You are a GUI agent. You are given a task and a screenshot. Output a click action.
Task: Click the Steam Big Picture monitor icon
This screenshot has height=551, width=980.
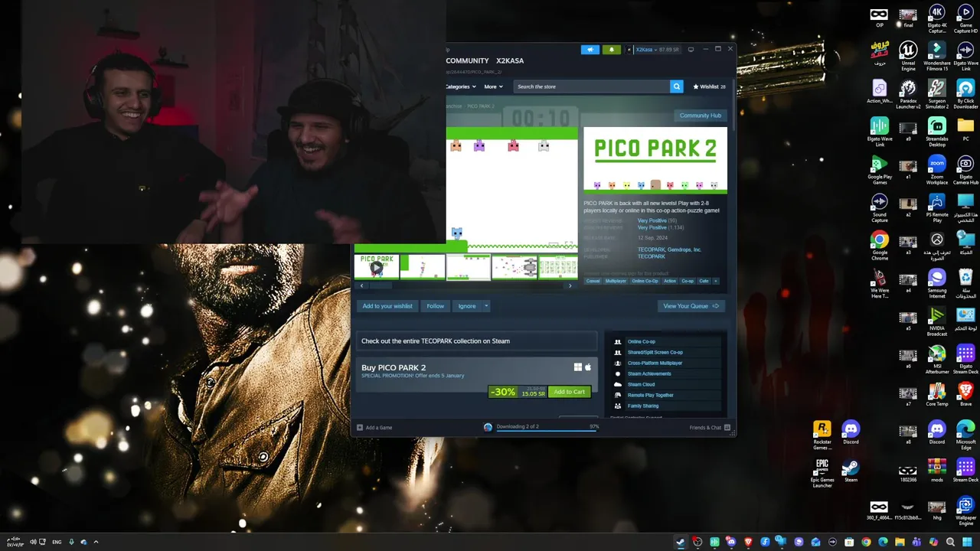coord(691,50)
